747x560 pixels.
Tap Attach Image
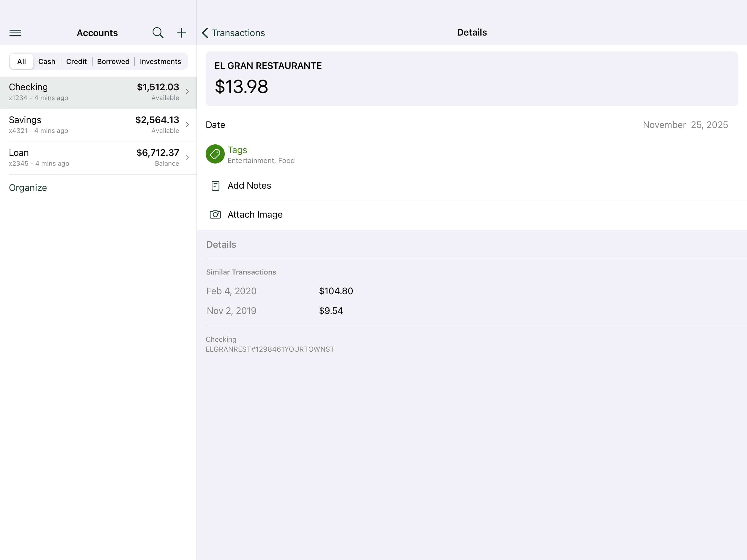(x=255, y=214)
